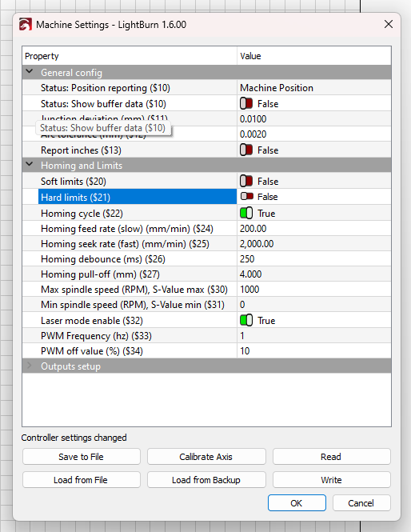The height and width of the screenshot is (532, 411).
Task: Select the Homing pull-off (mm) ($27) label
Action: tap(100, 274)
